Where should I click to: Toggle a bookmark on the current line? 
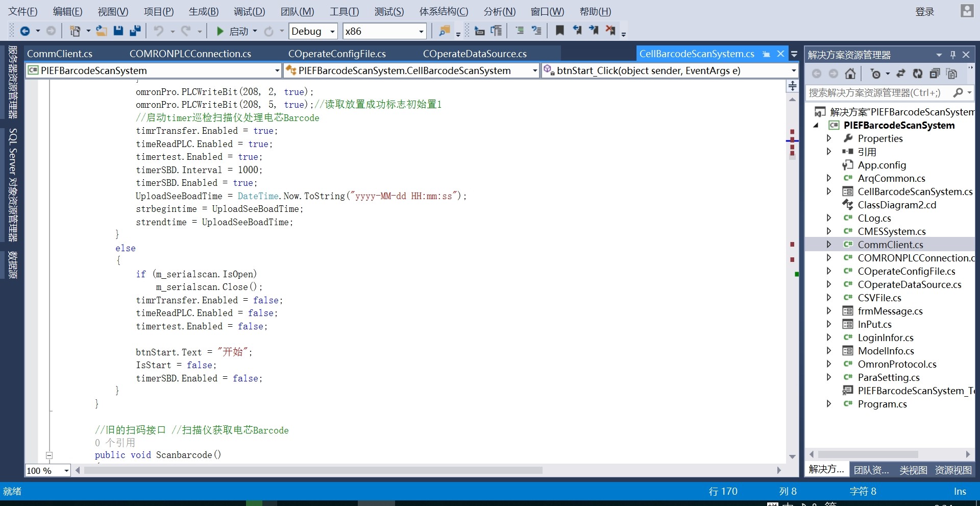coord(559,31)
